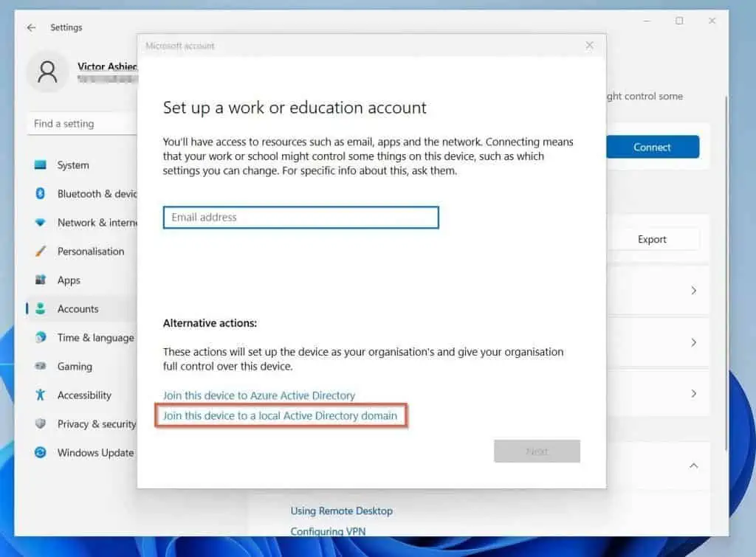Collapse the expanded section at bottom right
This screenshot has height=557, width=756.
click(693, 466)
